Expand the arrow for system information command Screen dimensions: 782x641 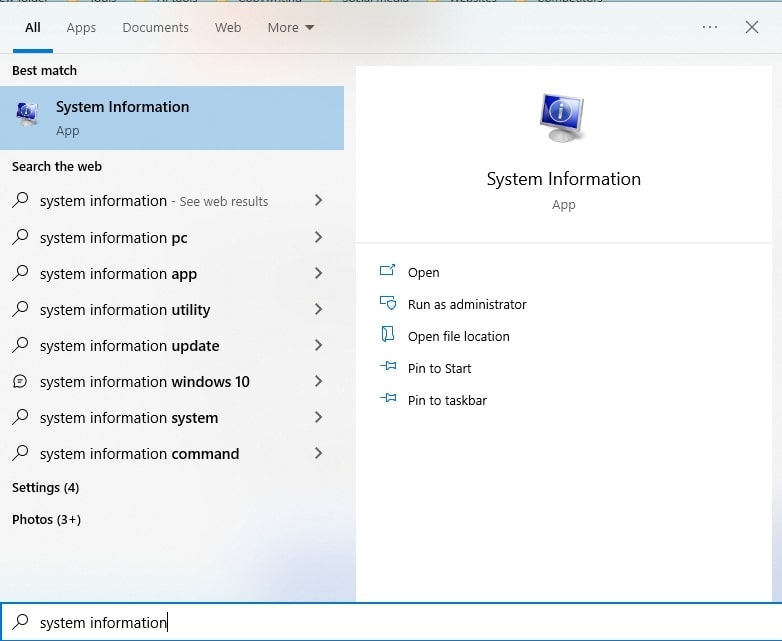tap(318, 453)
